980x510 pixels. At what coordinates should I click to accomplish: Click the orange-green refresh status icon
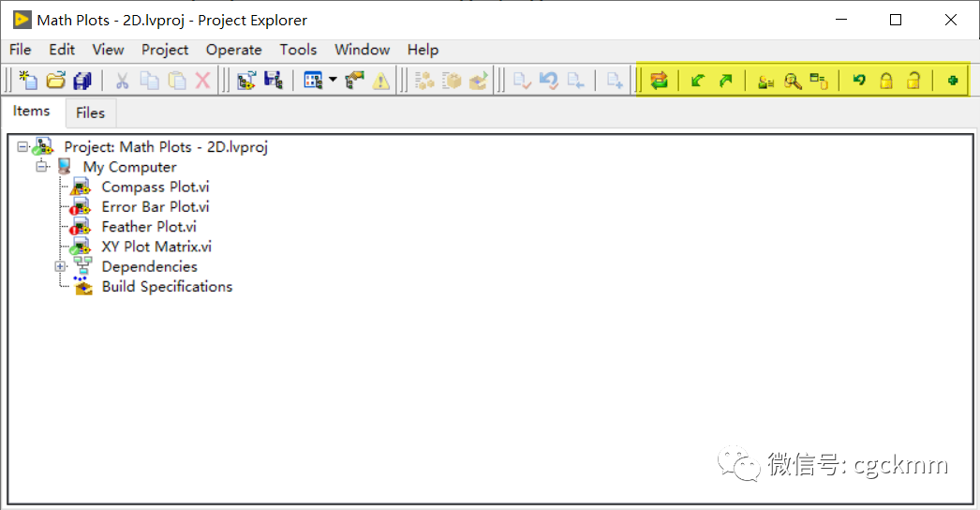(x=659, y=80)
